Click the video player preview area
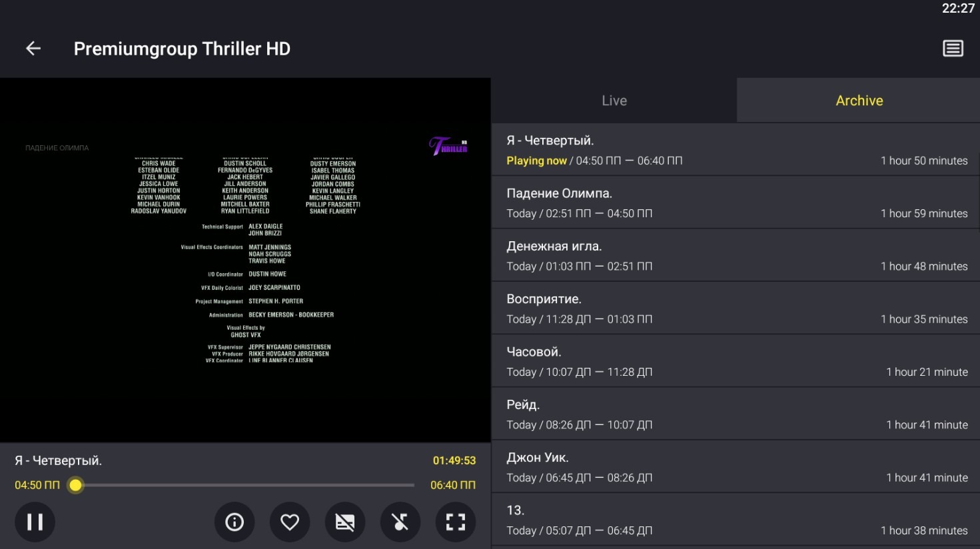This screenshot has width=980, height=549. click(245, 260)
